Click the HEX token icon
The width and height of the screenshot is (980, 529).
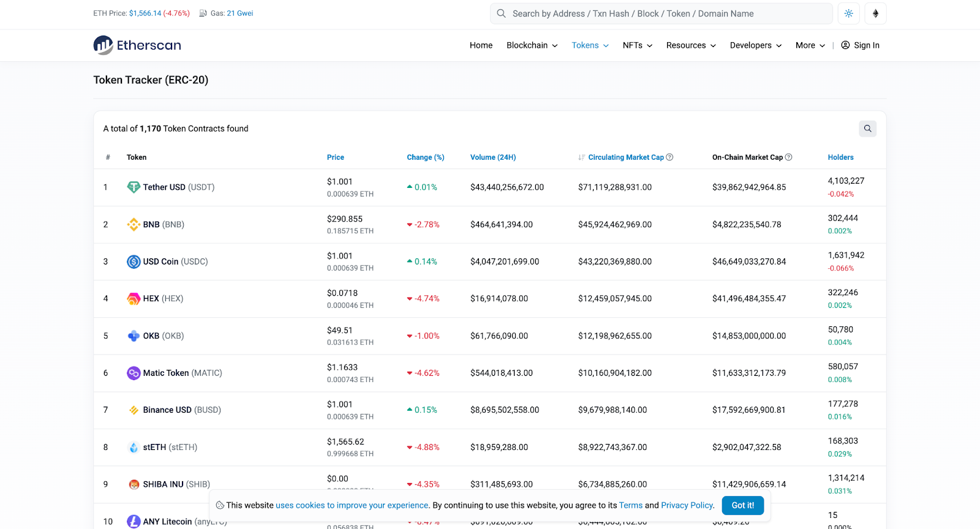tap(134, 299)
